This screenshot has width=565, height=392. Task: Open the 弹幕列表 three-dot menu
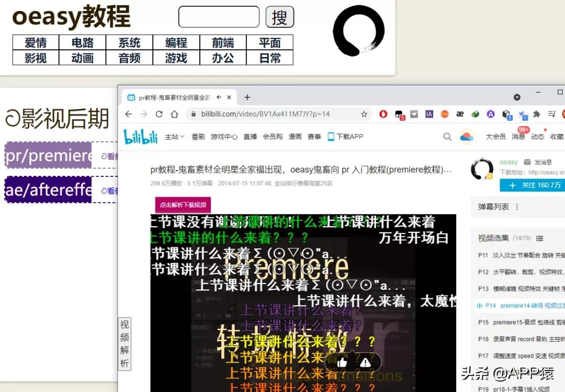[517, 207]
